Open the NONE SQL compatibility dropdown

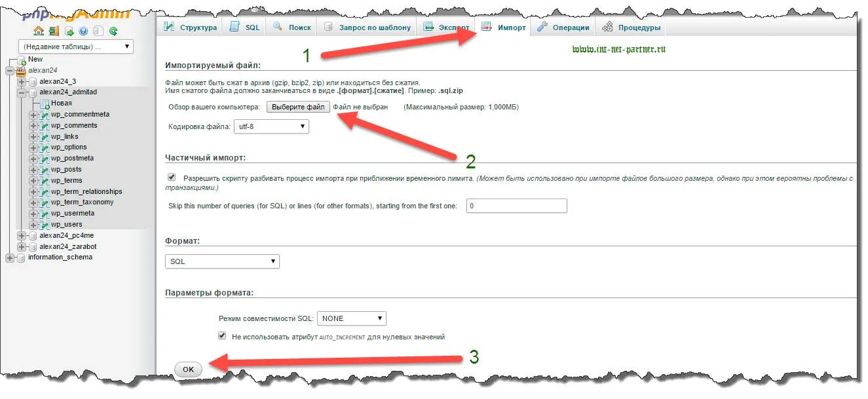(x=352, y=318)
